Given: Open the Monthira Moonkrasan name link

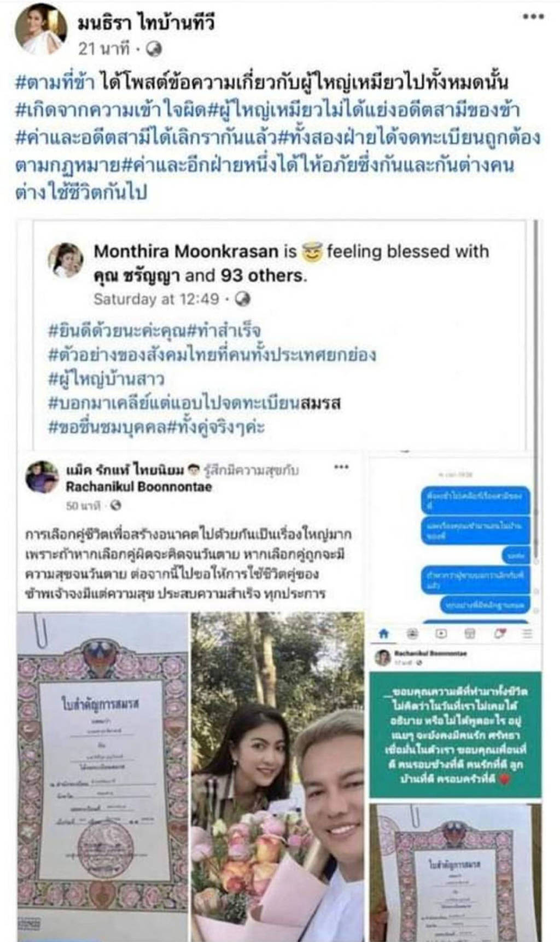Looking at the screenshot, I should point(186,251).
